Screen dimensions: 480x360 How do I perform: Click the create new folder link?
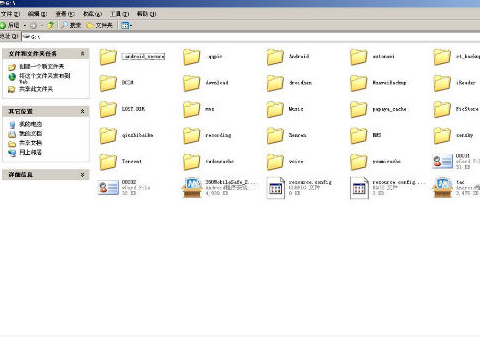pos(41,67)
